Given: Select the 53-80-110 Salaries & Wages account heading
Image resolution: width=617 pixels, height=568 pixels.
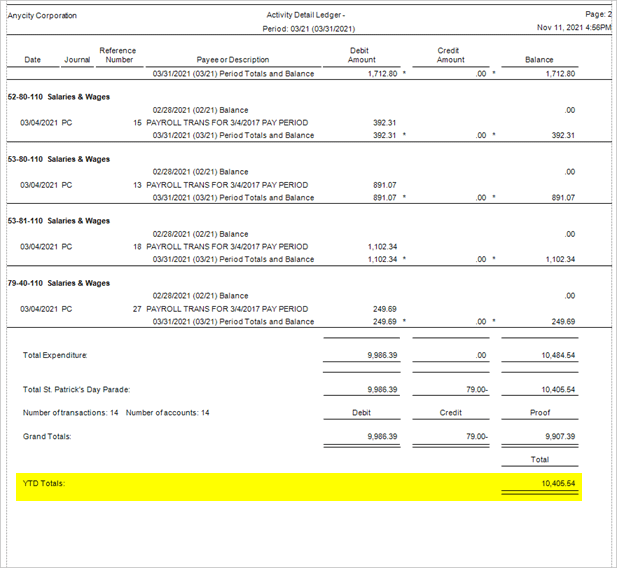Looking at the screenshot, I should [59, 159].
